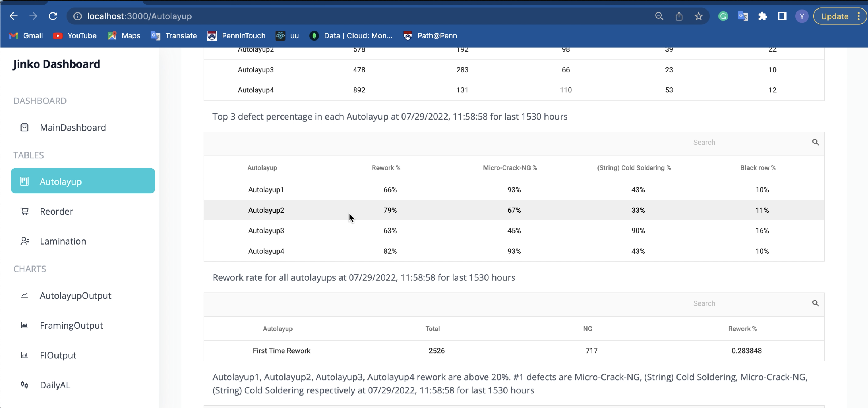Click the Lamination person icon
This screenshot has width=868, height=408.
coord(24,241)
